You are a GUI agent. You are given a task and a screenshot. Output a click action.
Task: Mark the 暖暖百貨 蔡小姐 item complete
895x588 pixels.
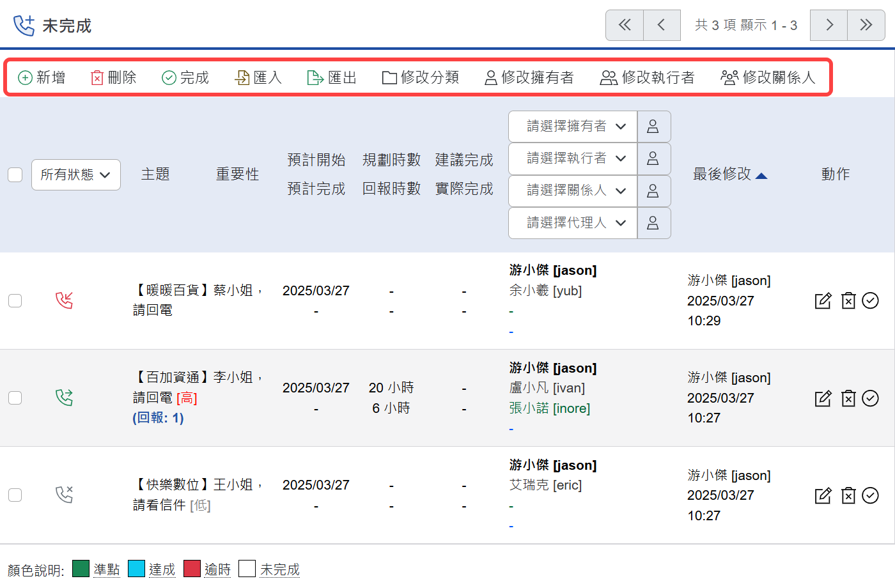871,300
